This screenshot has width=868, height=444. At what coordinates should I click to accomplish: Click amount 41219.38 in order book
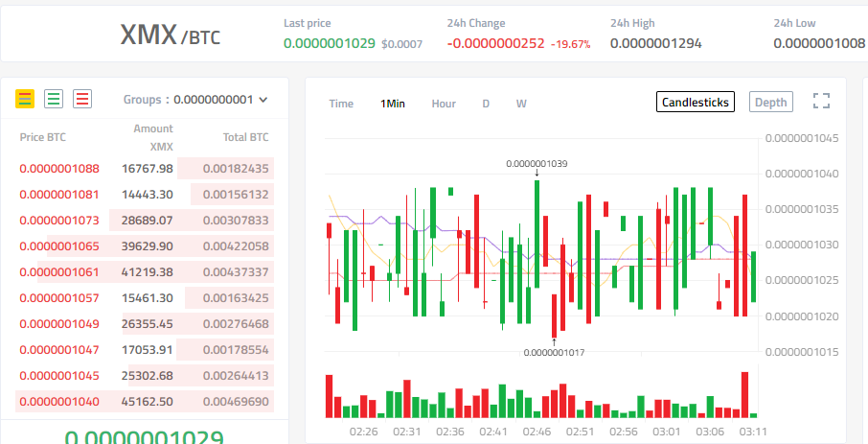[148, 272]
